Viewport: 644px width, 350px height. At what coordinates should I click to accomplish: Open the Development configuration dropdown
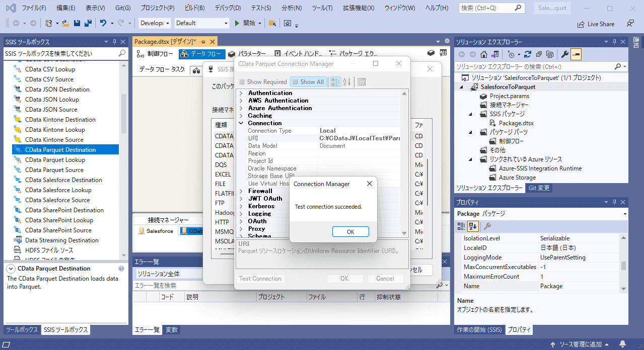pyautogui.click(x=156, y=23)
